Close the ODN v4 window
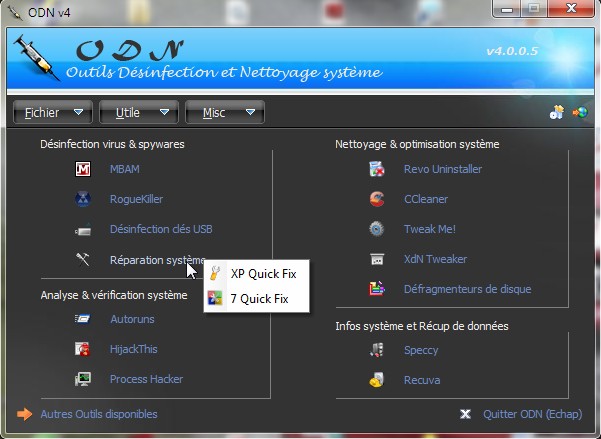Viewport: 601px width, 439px height. [x=571, y=8]
